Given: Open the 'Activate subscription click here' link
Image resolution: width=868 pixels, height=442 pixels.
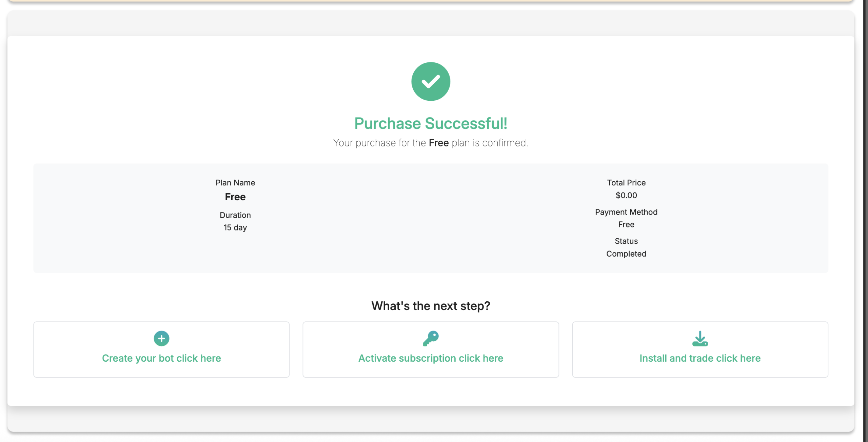Looking at the screenshot, I should pos(431,358).
